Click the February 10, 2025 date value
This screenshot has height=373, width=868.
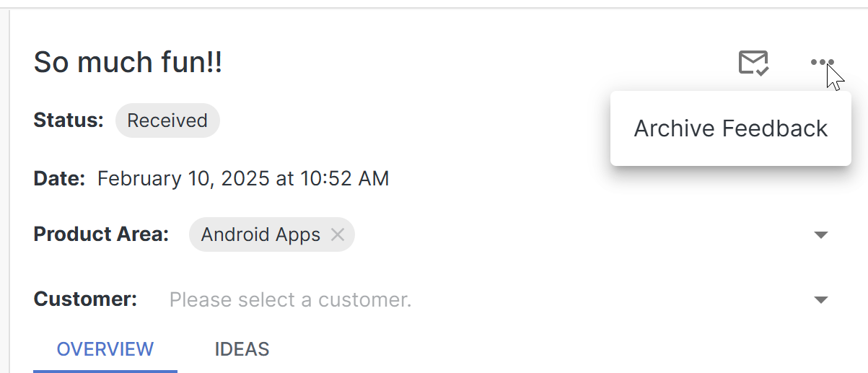(243, 178)
